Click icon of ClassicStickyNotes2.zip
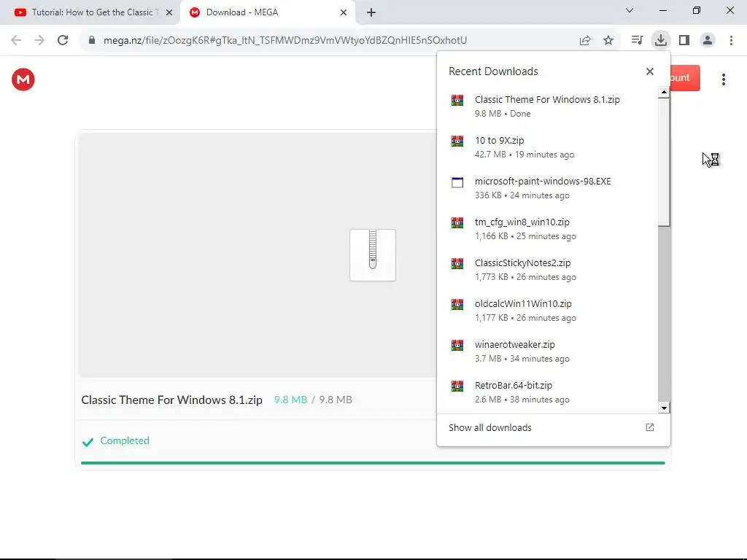This screenshot has height=560, width=747. click(457, 263)
